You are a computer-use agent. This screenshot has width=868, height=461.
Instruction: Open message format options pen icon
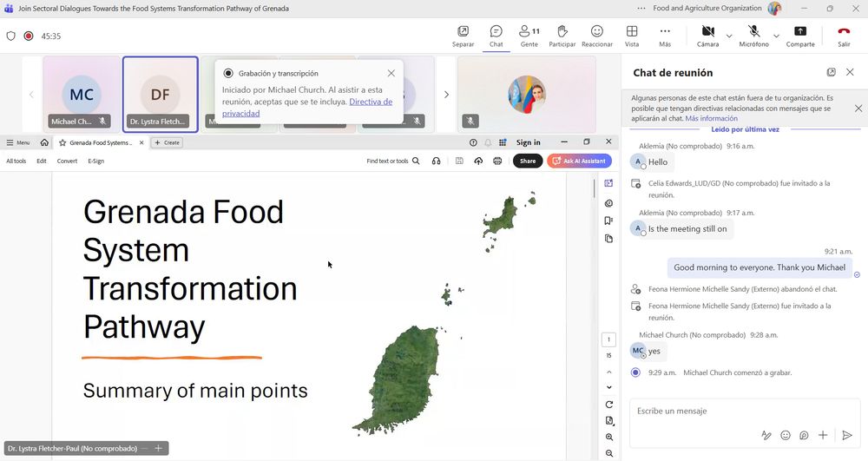[766, 436]
